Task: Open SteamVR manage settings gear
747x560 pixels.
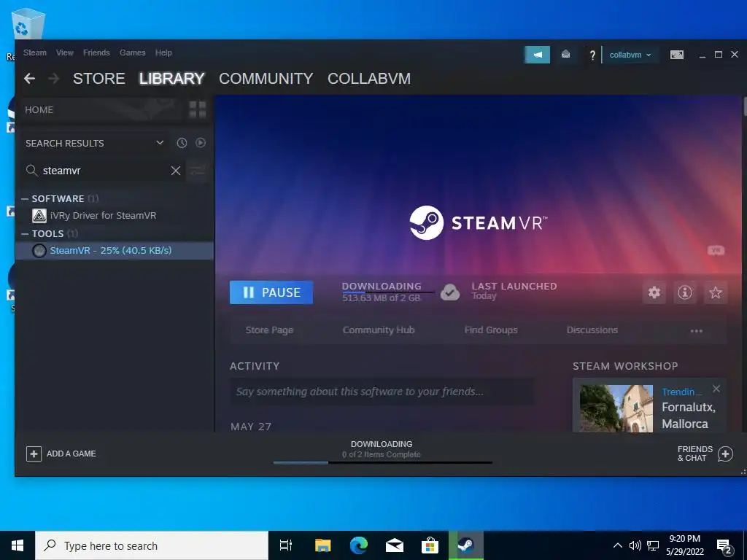Action: coord(654,292)
